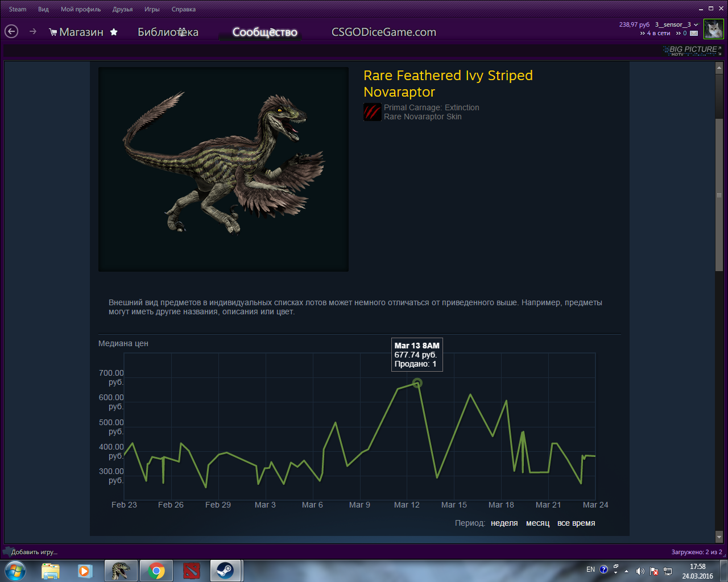728x582 pixels.
Task: Go to the Сообщество tab
Action: (265, 32)
